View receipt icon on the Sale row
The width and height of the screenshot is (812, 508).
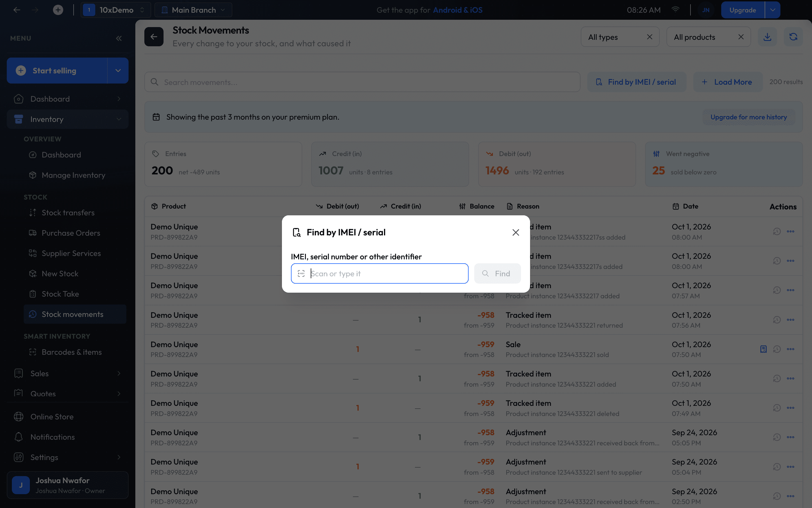(763, 349)
